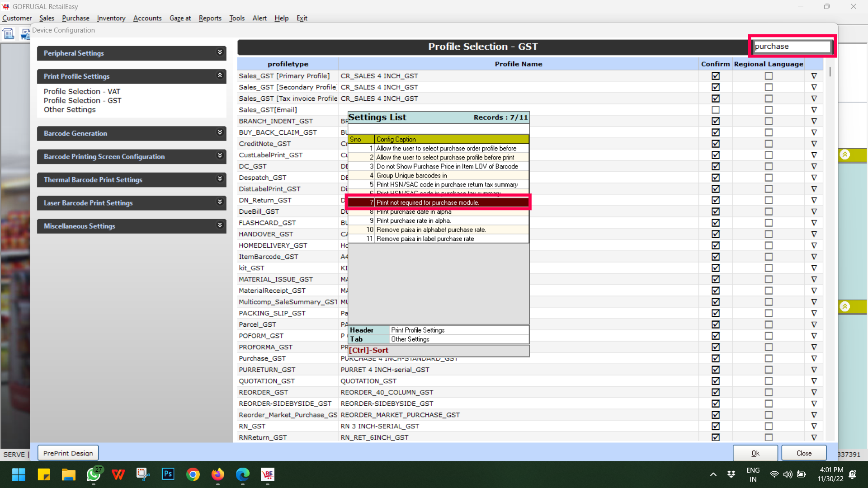Uncheck Confirm for Purchase_GST row
The image size is (868, 488).
(715, 358)
